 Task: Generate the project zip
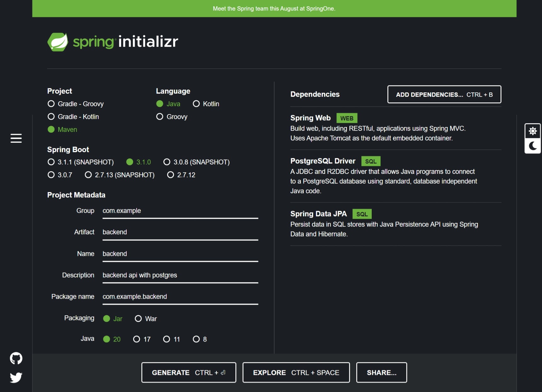tap(189, 373)
